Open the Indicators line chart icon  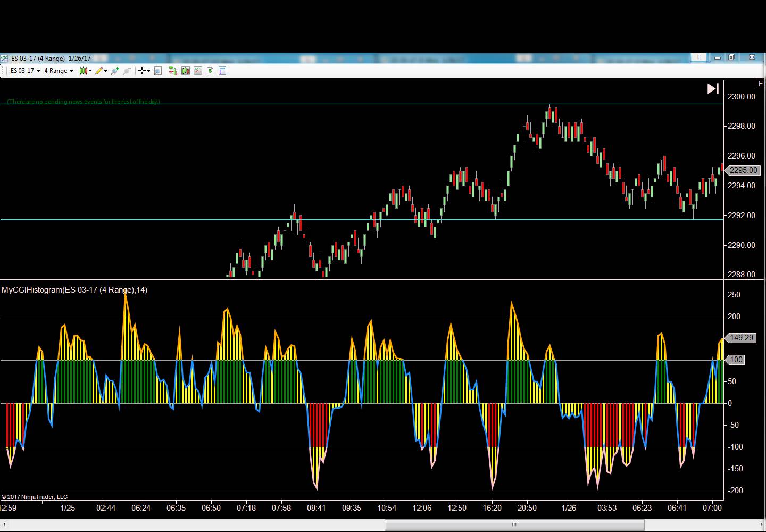(198, 71)
